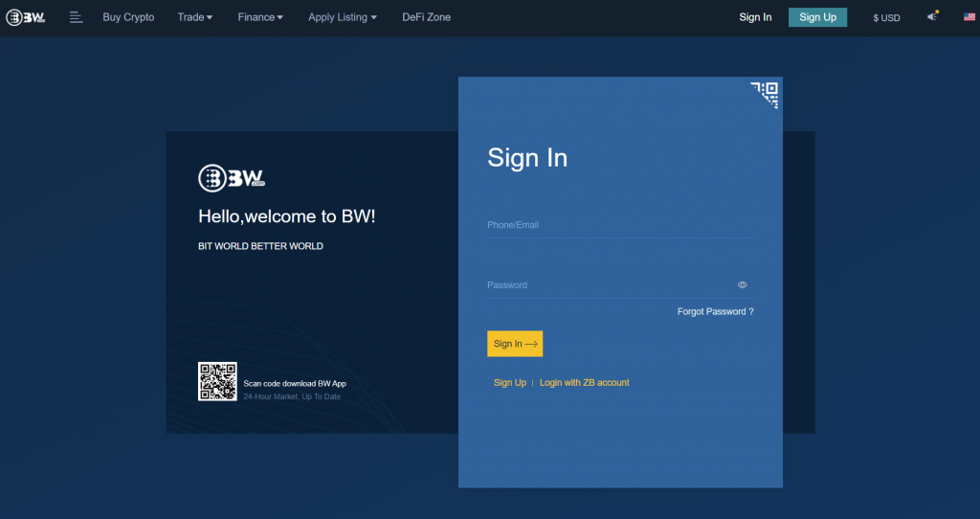
Task: Expand the Trade dropdown menu
Action: coord(195,17)
